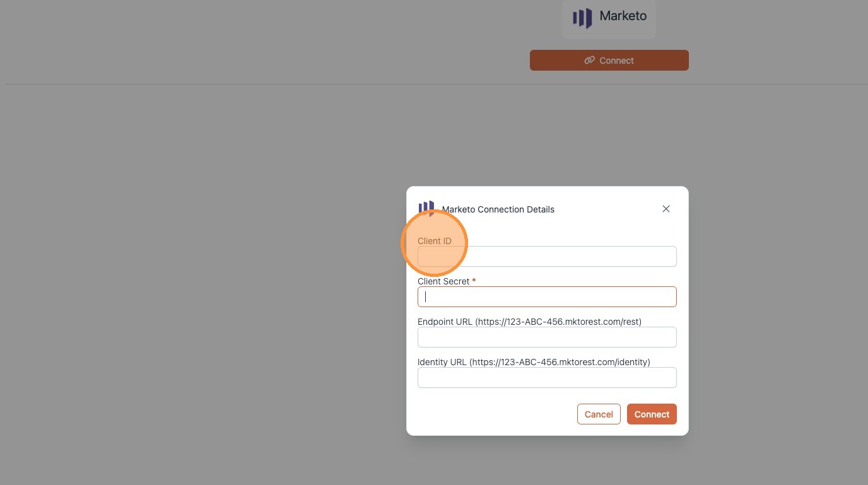The width and height of the screenshot is (868, 485).
Task: Click the "Client ID" field label
Action: pyautogui.click(x=435, y=241)
